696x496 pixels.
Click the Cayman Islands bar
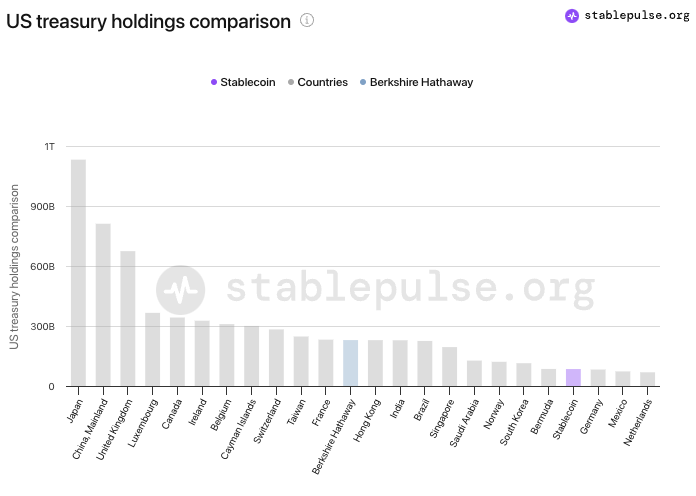tap(251, 356)
